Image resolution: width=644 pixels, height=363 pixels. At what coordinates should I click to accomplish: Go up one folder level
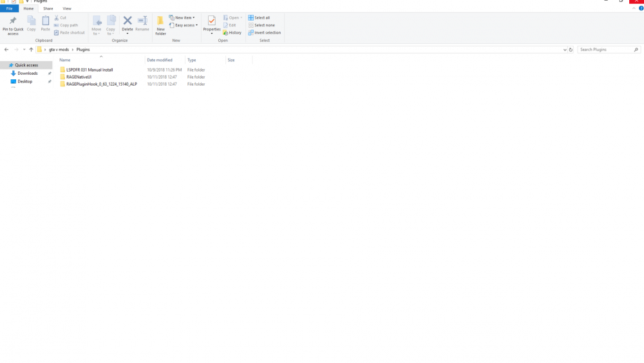pos(31,50)
